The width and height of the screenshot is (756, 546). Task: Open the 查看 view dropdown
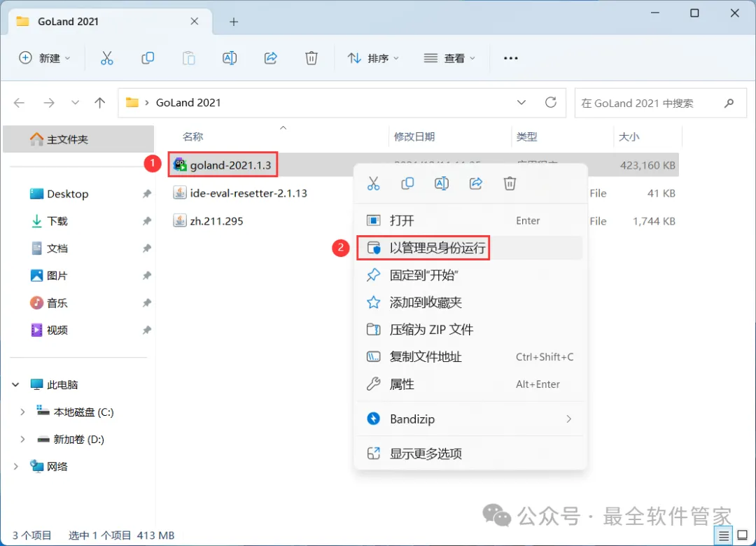pyautogui.click(x=449, y=58)
